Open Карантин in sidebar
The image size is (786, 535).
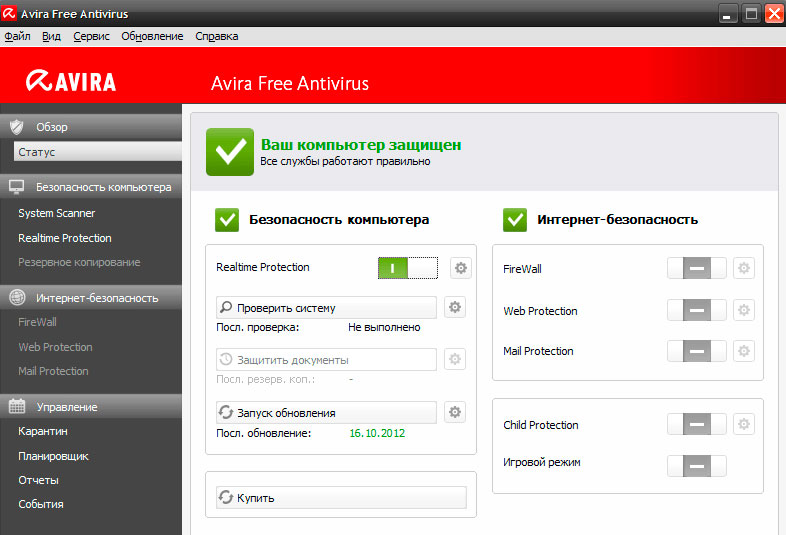point(43,431)
